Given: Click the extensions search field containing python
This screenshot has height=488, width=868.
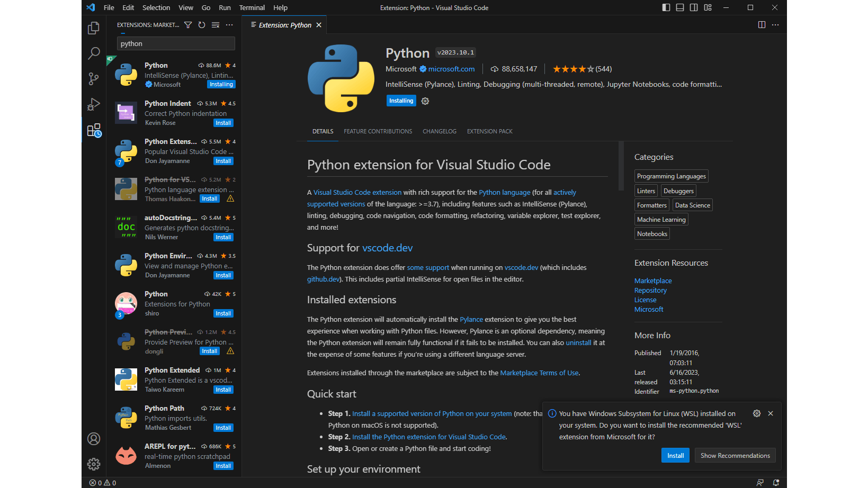Looking at the screenshot, I should [x=175, y=43].
